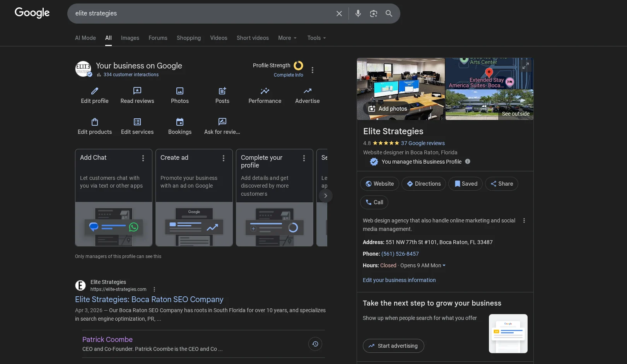Click the Bookings calendar icon
This screenshot has height=364, width=627.
(x=180, y=122)
